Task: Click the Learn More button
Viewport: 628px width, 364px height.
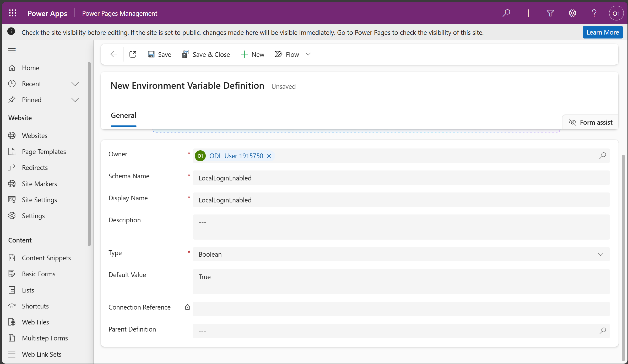Action: coord(603,32)
